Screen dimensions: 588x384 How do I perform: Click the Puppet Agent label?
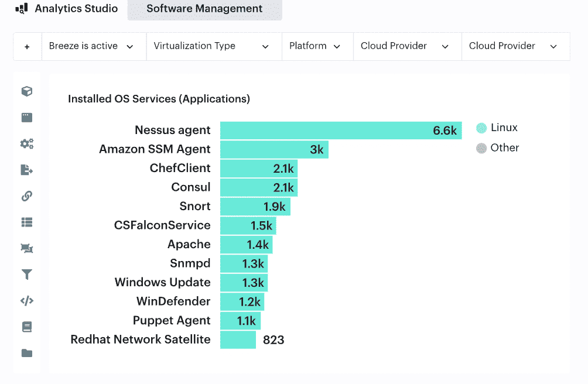pyautogui.click(x=172, y=321)
